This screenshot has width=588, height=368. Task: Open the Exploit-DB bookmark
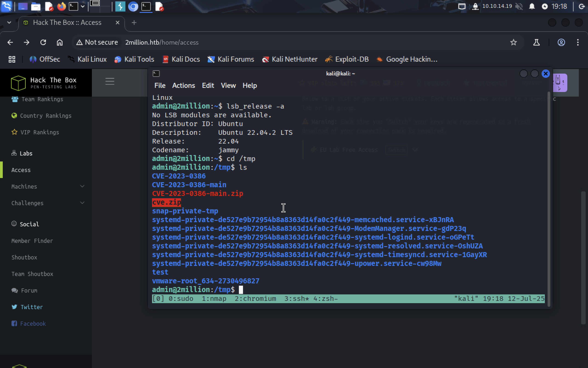[x=347, y=59]
